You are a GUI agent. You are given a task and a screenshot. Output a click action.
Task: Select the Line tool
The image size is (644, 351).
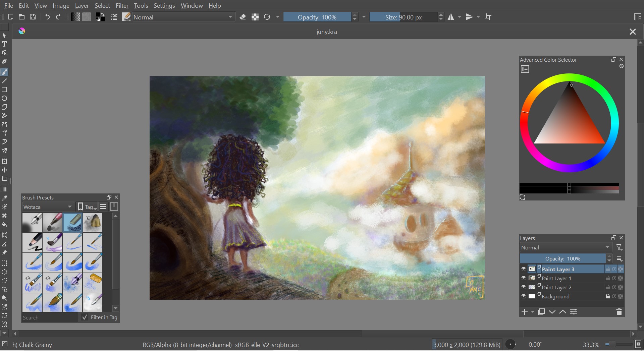(4, 81)
